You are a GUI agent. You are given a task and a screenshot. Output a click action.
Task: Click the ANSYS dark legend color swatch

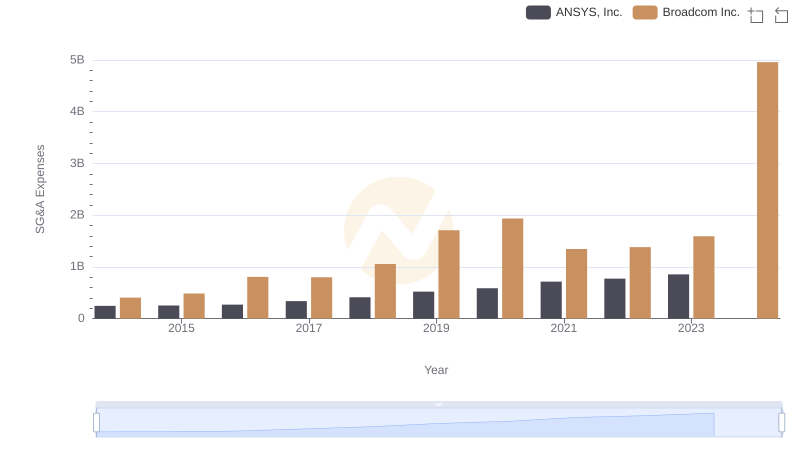pos(538,12)
